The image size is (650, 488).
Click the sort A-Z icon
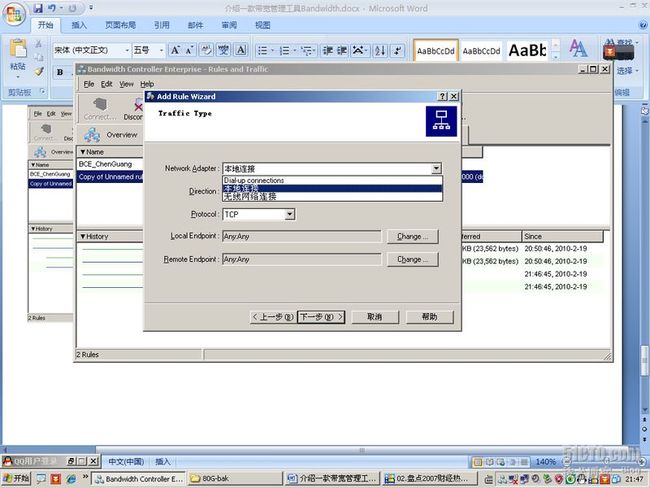(380, 51)
